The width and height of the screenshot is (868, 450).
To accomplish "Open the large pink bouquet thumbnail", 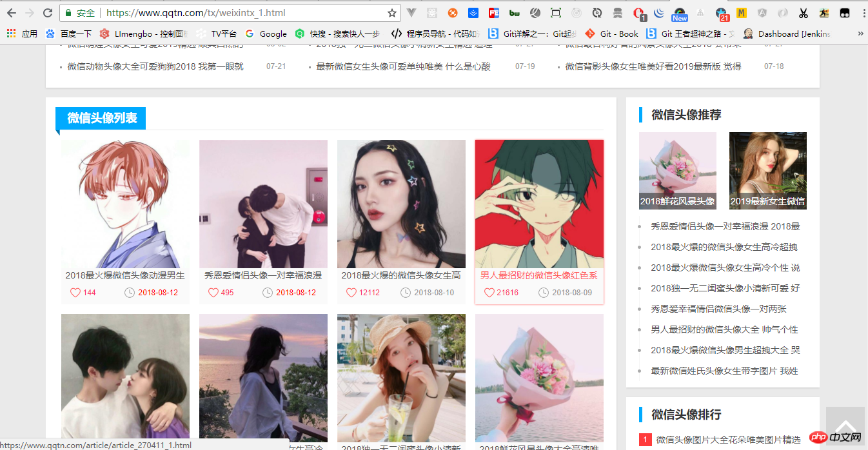I will pyautogui.click(x=539, y=378).
